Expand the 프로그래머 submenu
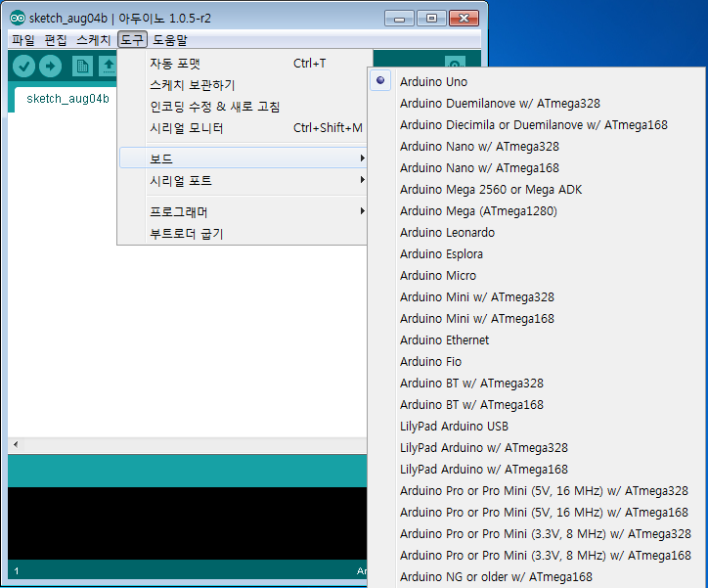Viewport: 708px width, 588px height. pyautogui.click(x=243, y=211)
